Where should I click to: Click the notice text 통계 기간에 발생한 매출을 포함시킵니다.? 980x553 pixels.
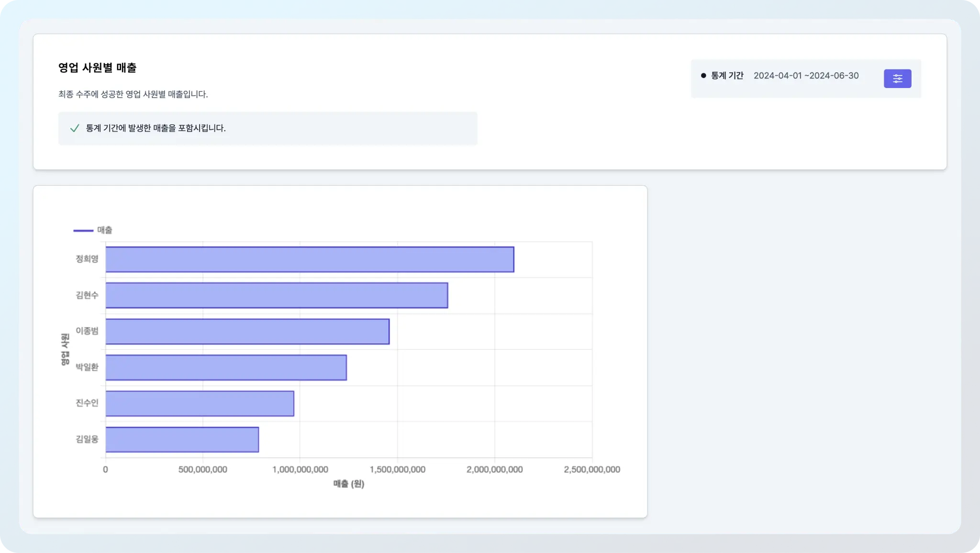156,128
